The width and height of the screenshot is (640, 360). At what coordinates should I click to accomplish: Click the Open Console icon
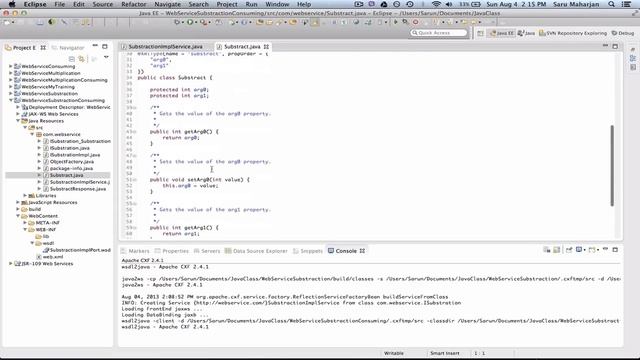pyautogui.click(x=591, y=249)
